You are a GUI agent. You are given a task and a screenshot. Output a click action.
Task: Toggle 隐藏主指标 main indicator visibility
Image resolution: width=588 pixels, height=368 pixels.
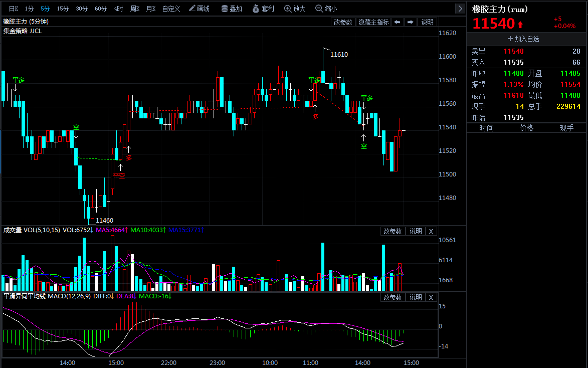click(x=373, y=22)
